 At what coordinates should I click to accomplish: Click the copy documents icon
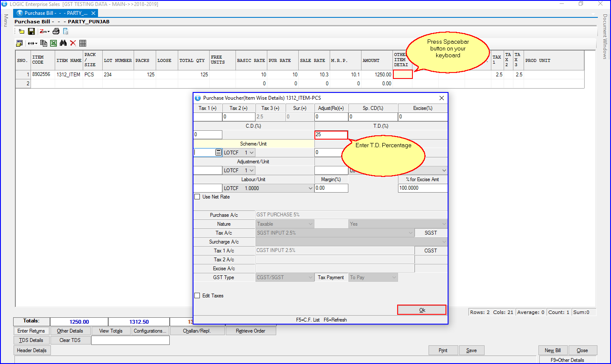coord(44,43)
